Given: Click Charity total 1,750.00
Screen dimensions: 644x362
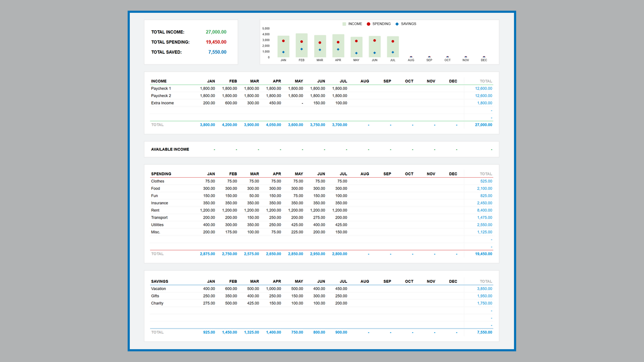Looking at the screenshot, I should coord(485,304).
